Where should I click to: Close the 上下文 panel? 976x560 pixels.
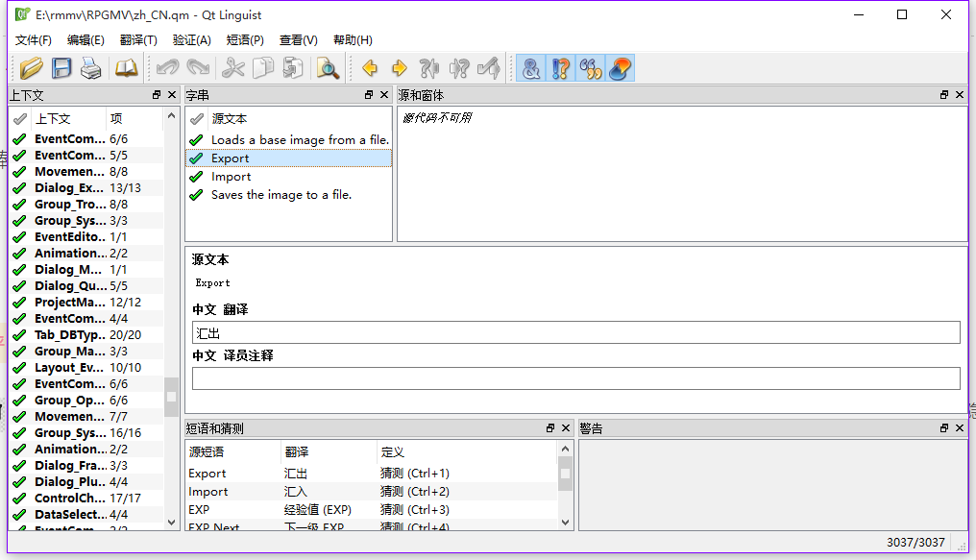coord(172,94)
